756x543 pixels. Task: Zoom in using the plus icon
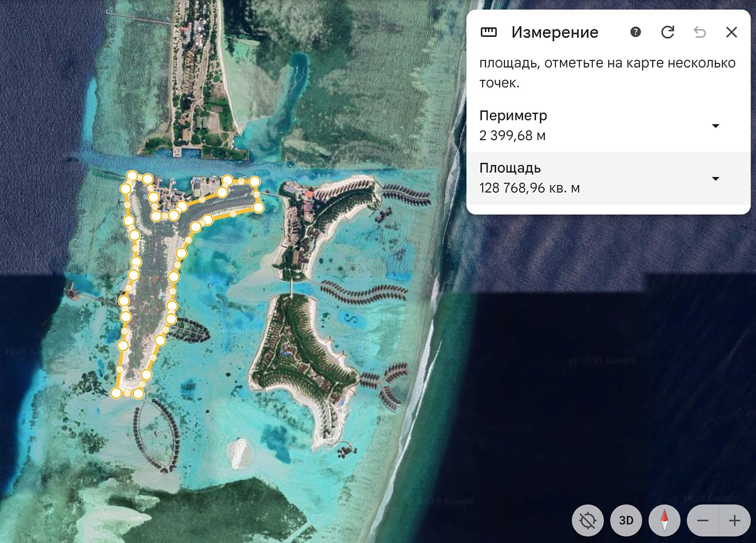[734, 520]
